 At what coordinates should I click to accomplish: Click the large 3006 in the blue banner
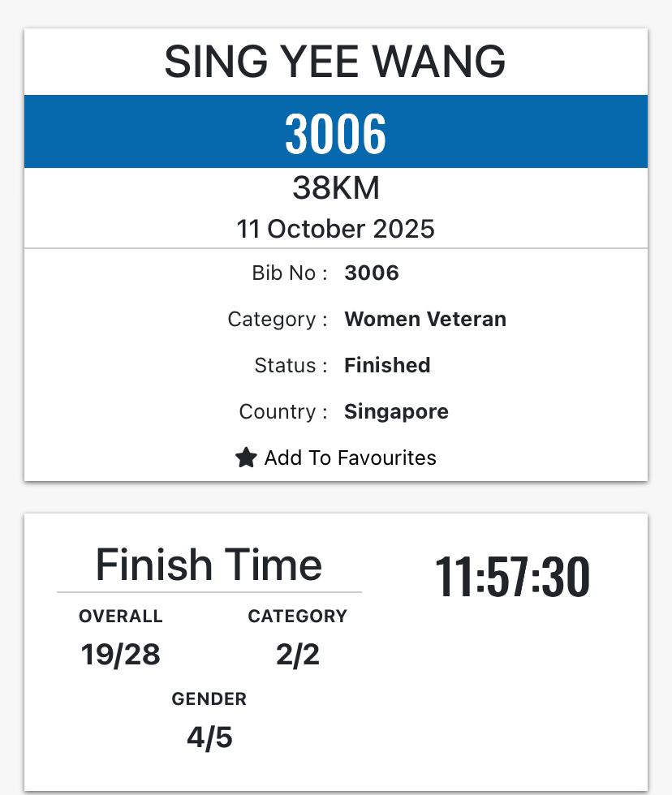[x=335, y=133]
